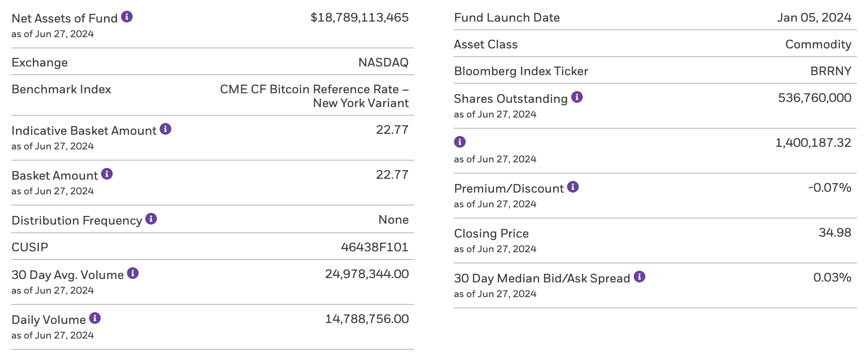Open the info icon beside Daily Volume
The image size is (868, 361).
(x=95, y=318)
